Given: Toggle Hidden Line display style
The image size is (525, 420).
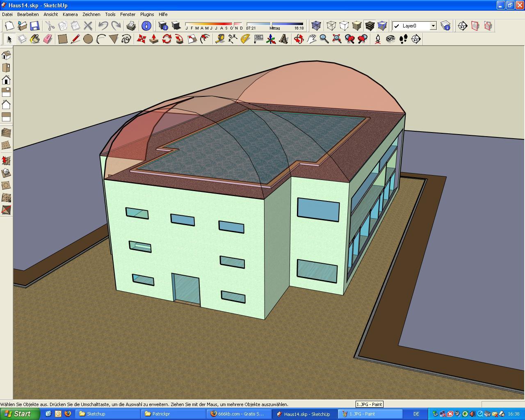Looking at the screenshot, I should (x=344, y=26).
